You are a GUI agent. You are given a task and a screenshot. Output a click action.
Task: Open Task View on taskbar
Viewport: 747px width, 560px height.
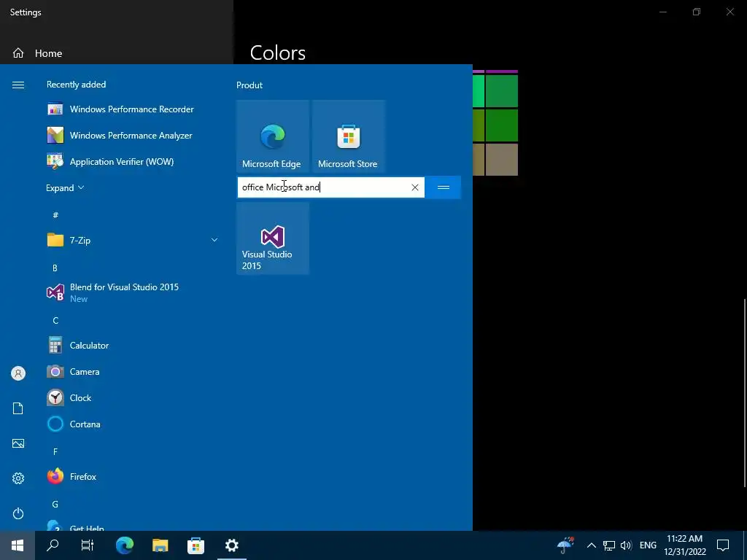[x=88, y=545]
